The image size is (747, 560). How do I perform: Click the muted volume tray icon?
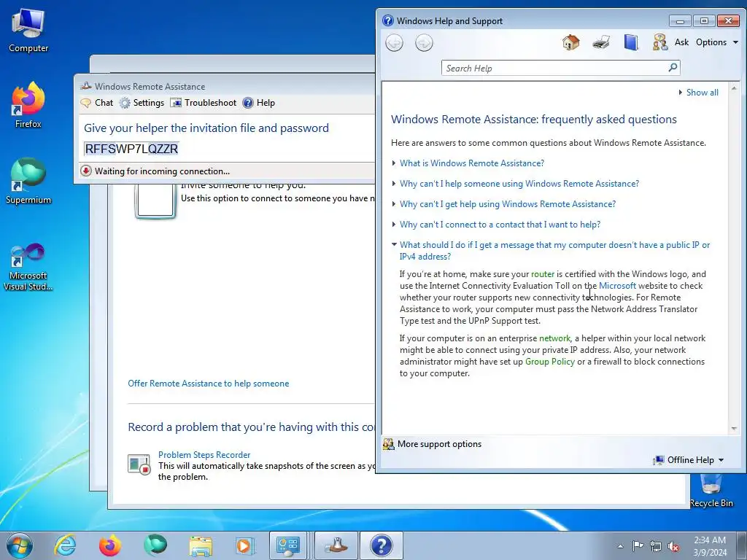[673, 546]
